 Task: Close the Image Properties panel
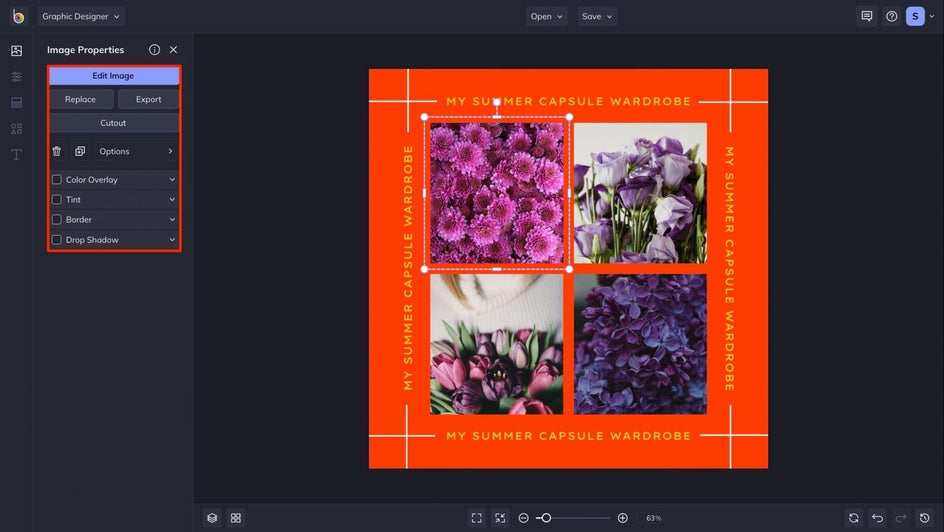click(173, 50)
